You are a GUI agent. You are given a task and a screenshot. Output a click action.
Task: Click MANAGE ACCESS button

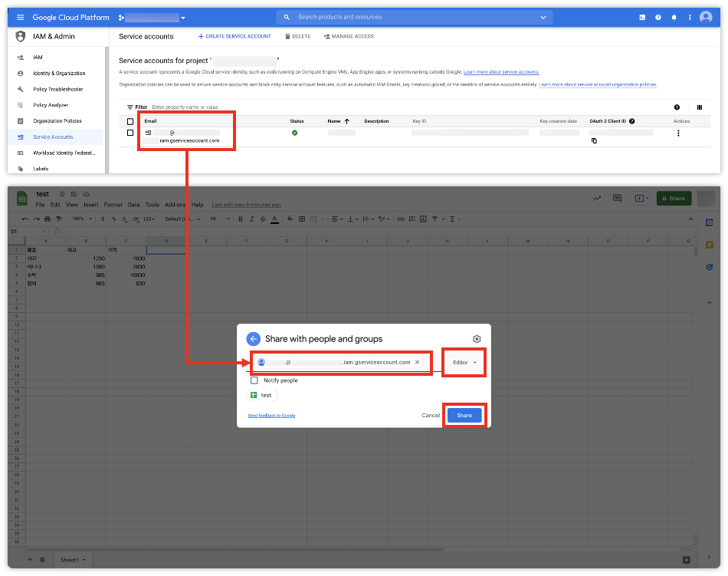349,36
